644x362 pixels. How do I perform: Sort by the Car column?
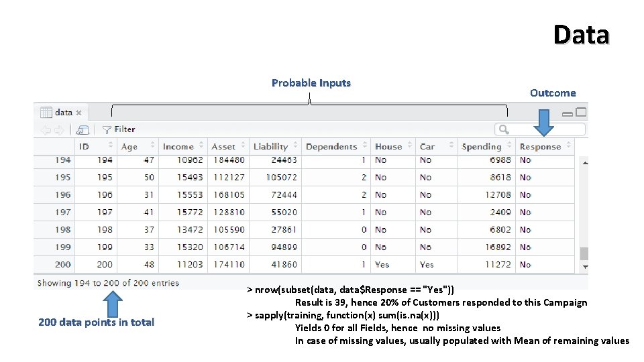[x=437, y=147]
